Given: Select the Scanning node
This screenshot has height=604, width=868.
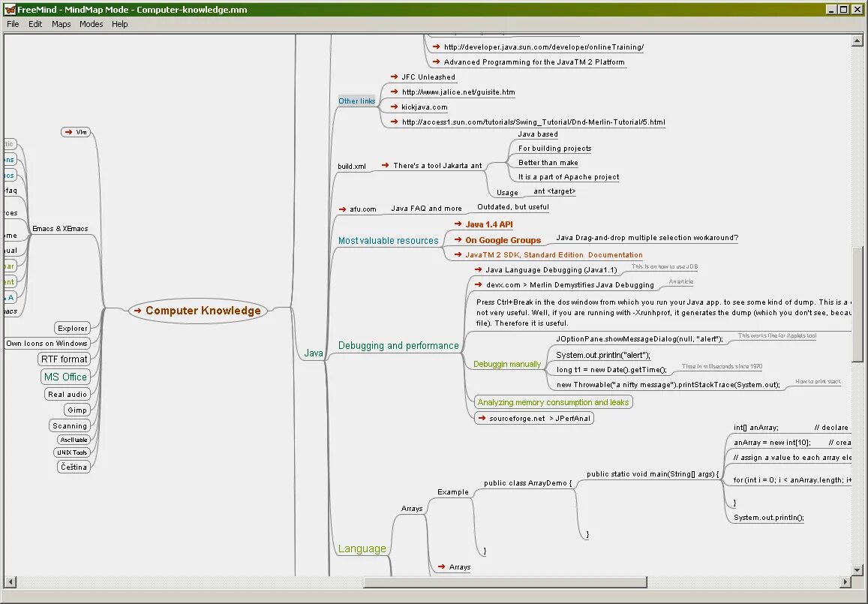Looking at the screenshot, I should click(70, 425).
